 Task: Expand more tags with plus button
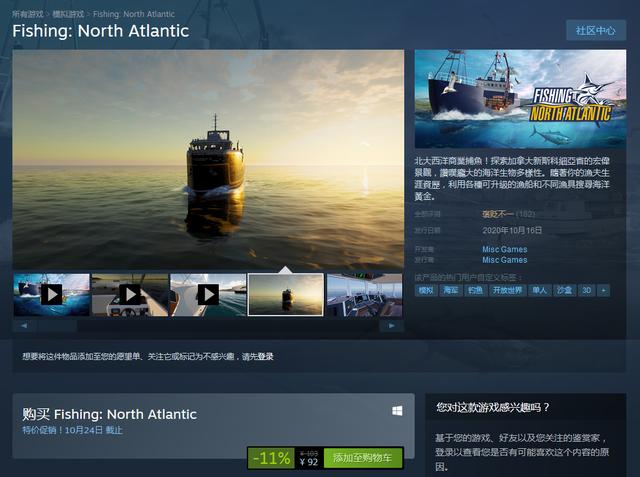coord(603,291)
